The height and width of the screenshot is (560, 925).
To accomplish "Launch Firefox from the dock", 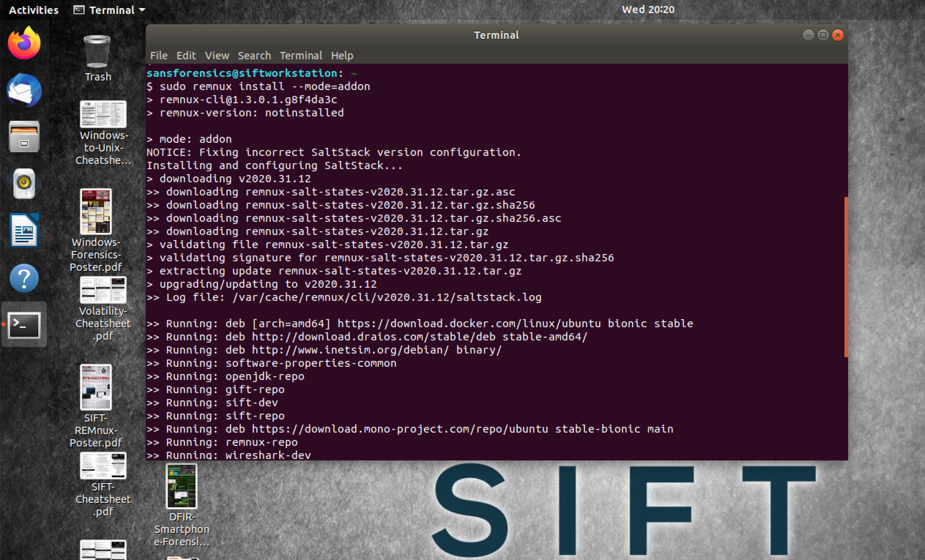I will (x=24, y=43).
